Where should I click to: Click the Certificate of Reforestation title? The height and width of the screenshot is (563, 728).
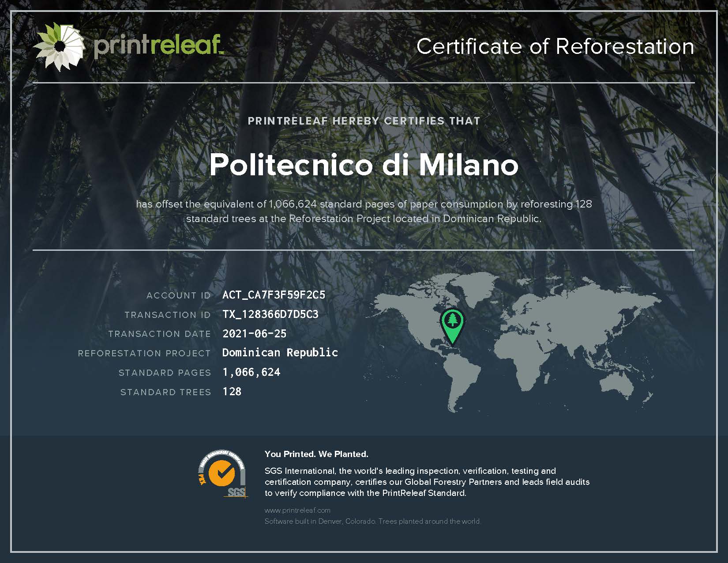pos(555,46)
